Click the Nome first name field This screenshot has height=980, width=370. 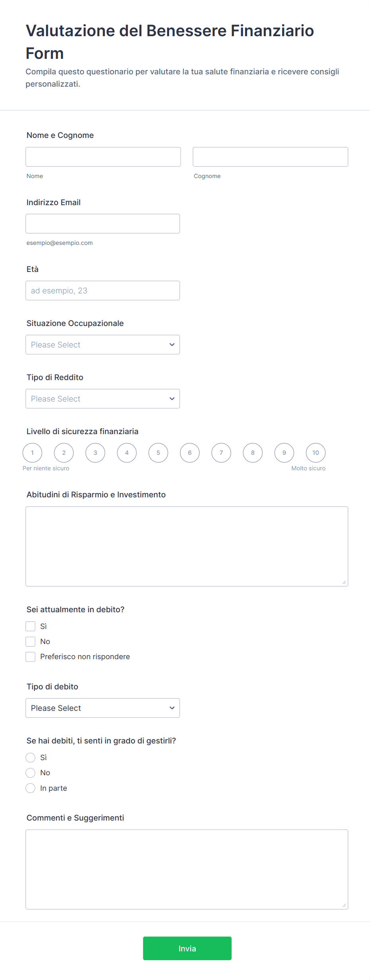pyautogui.click(x=103, y=157)
